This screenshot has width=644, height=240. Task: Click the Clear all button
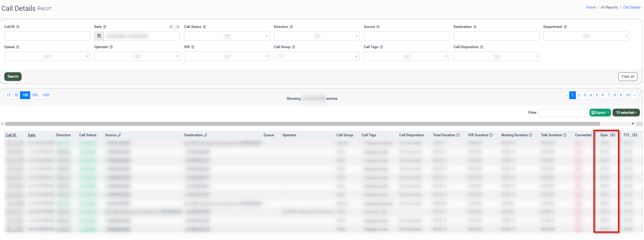[x=628, y=77]
